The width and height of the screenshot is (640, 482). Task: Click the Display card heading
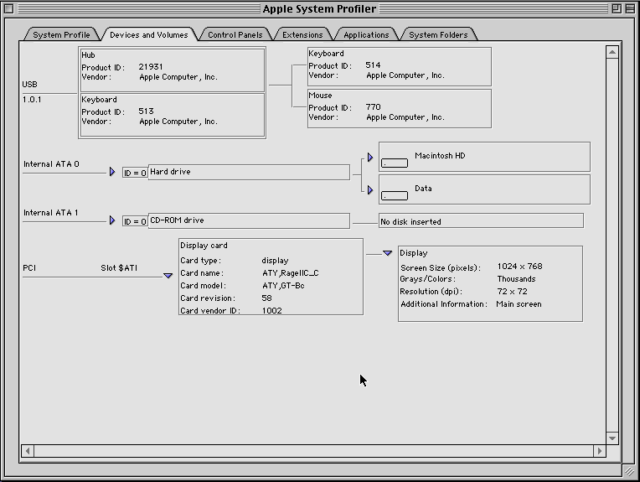tap(204, 245)
